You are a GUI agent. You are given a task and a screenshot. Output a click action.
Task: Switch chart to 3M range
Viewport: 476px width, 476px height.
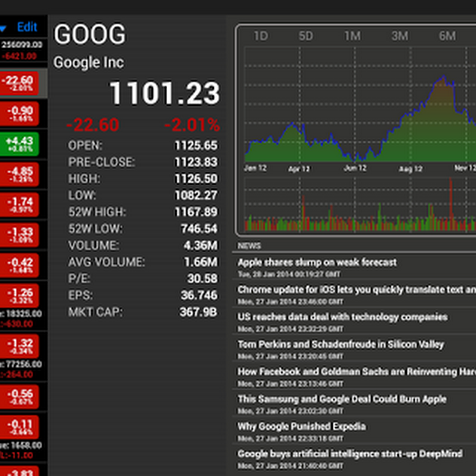click(x=400, y=36)
